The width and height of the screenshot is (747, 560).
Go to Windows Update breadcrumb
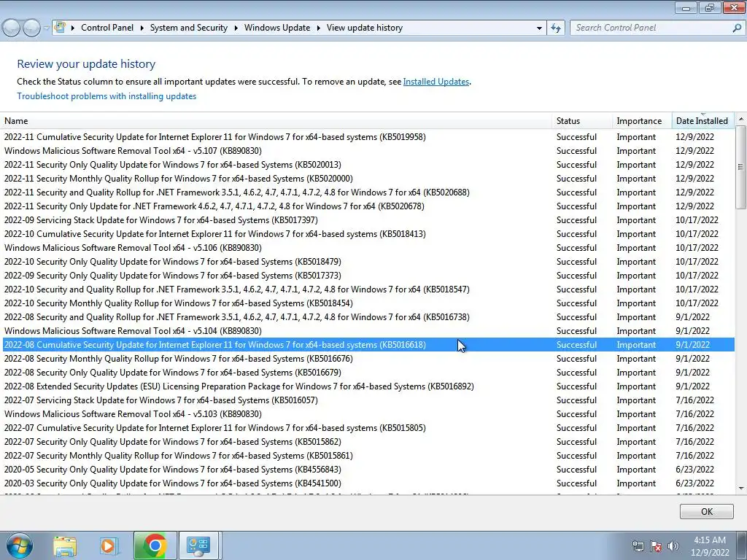coord(277,28)
